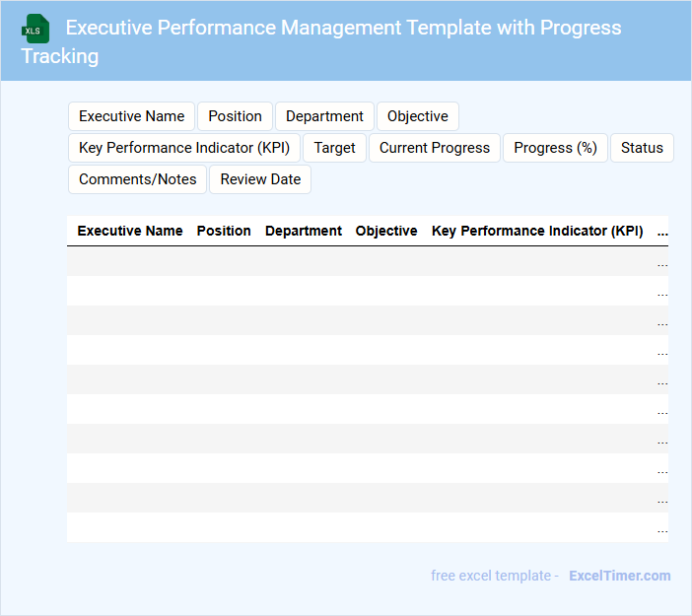The image size is (692, 616).
Task: Click the green XLS file icon
Action: [x=35, y=29]
